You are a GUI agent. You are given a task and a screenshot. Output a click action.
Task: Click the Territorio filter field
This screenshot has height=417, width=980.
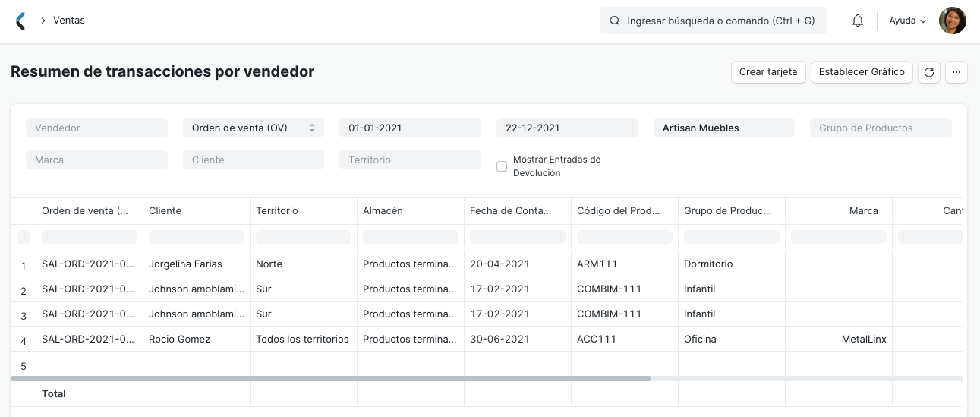tap(410, 160)
